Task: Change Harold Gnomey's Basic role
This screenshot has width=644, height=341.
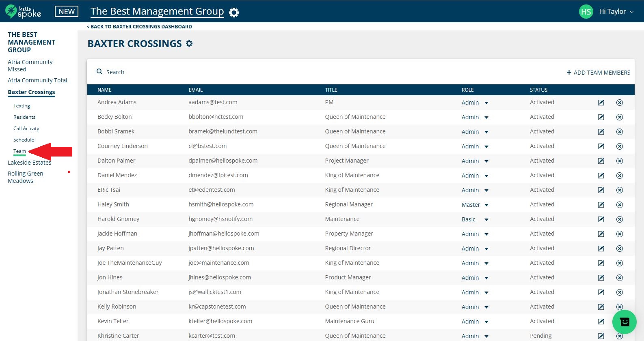Action: (x=475, y=219)
